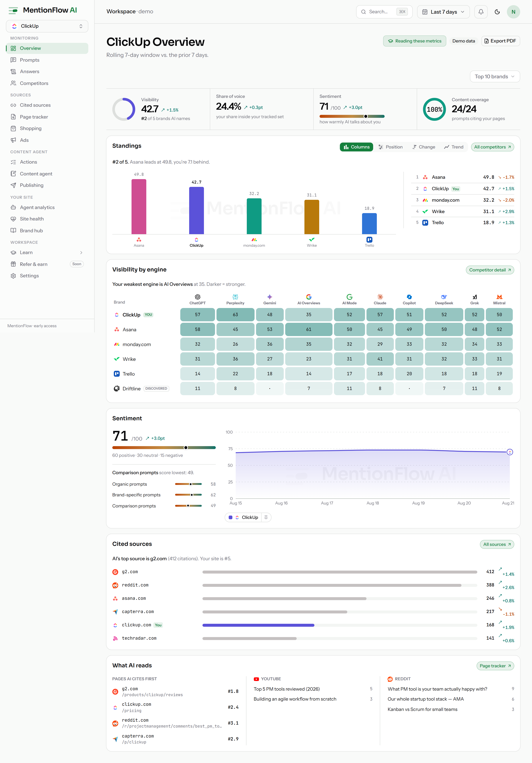Viewport: 532px width, 763px height.
Task: Open 'Top 5 PM tools reviewed (2026)' video
Action: coord(287,689)
